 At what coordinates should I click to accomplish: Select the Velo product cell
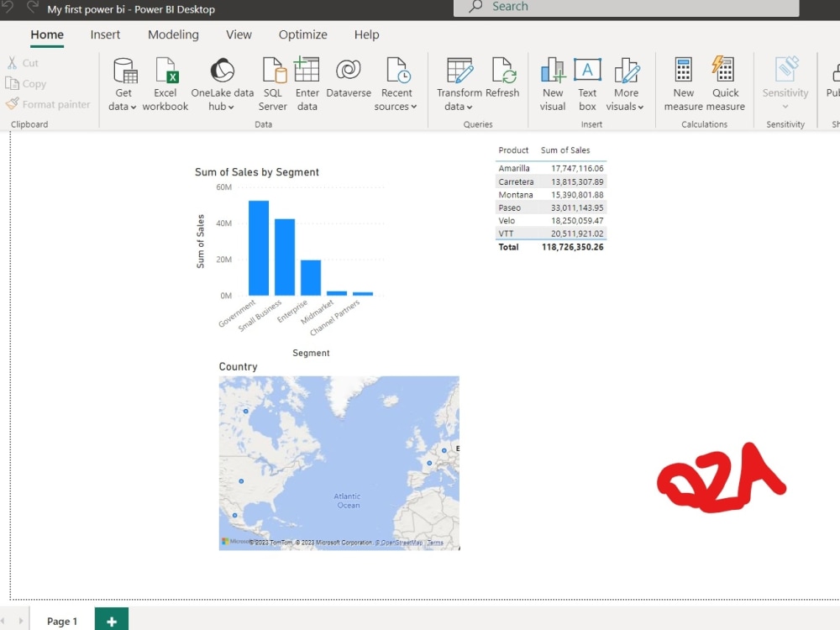tap(507, 220)
